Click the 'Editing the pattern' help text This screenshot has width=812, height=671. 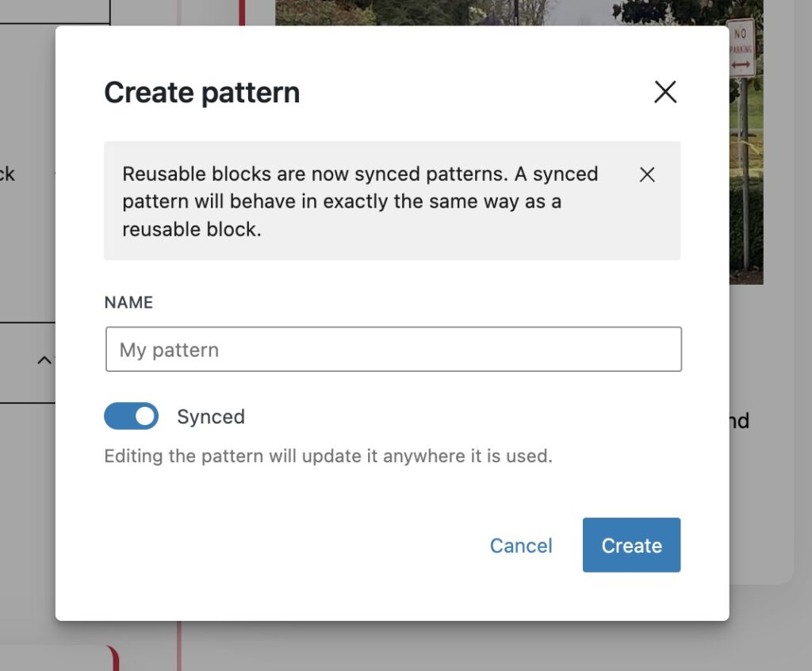pyautogui.click(x=328, y=456)
